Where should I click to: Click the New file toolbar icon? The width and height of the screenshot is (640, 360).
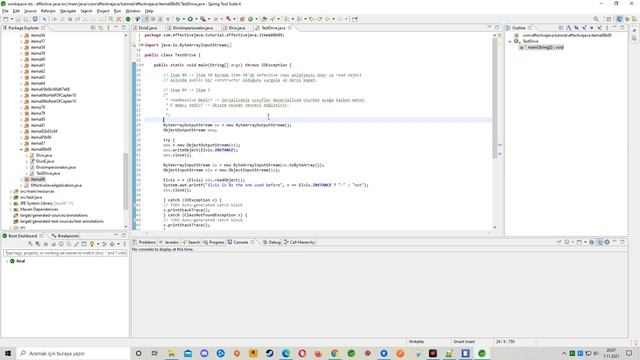pos(5,19)
